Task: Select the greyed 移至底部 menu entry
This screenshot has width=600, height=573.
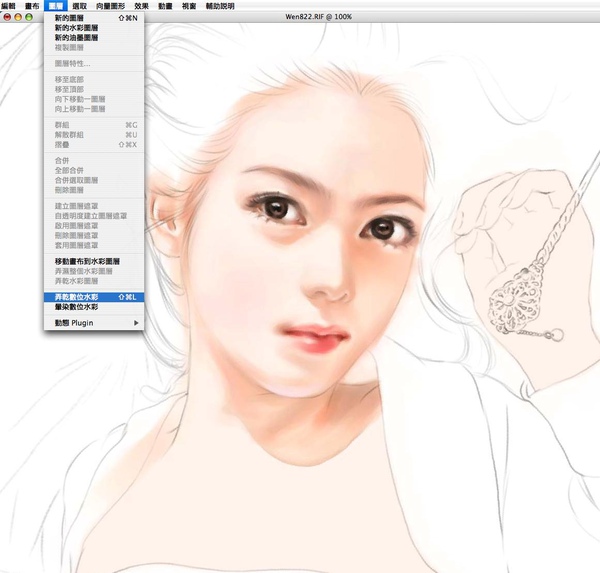Action: (x=94, y=79)
